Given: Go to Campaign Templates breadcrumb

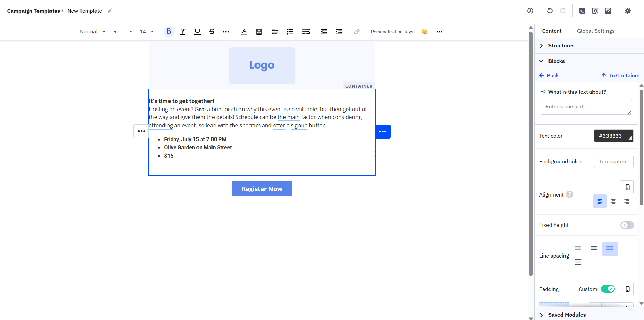Looking at the screenshot, I should coord(33,11).
